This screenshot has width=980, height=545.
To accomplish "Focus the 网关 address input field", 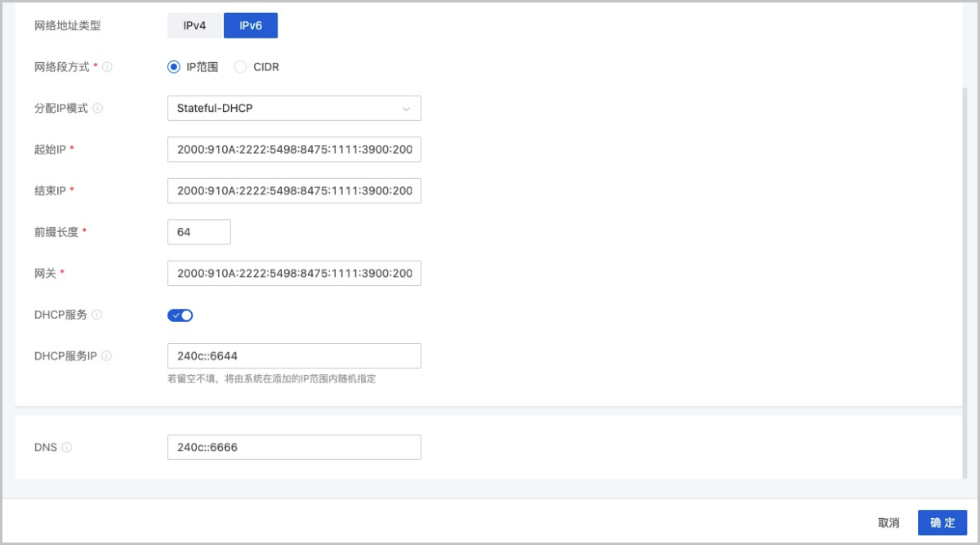I will pos(294,273).
